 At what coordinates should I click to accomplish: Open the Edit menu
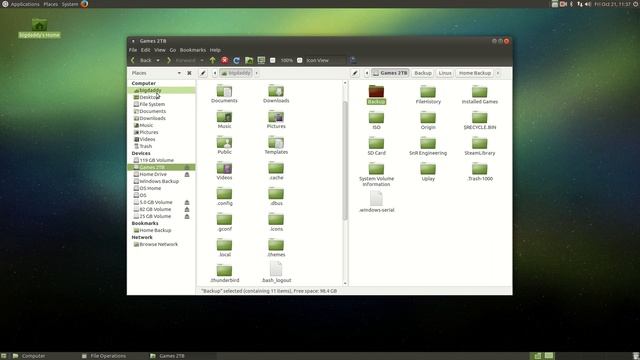point(145,50)
